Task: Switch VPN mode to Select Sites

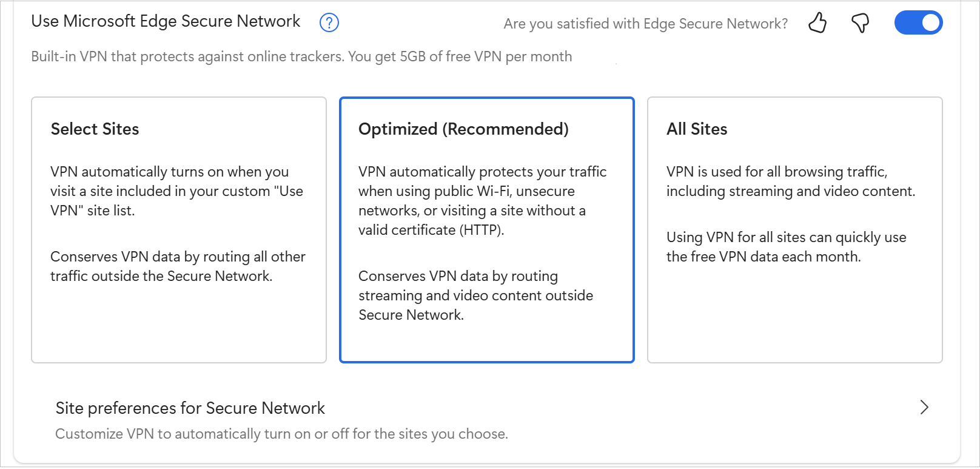Action: click(x=178, y=230)
